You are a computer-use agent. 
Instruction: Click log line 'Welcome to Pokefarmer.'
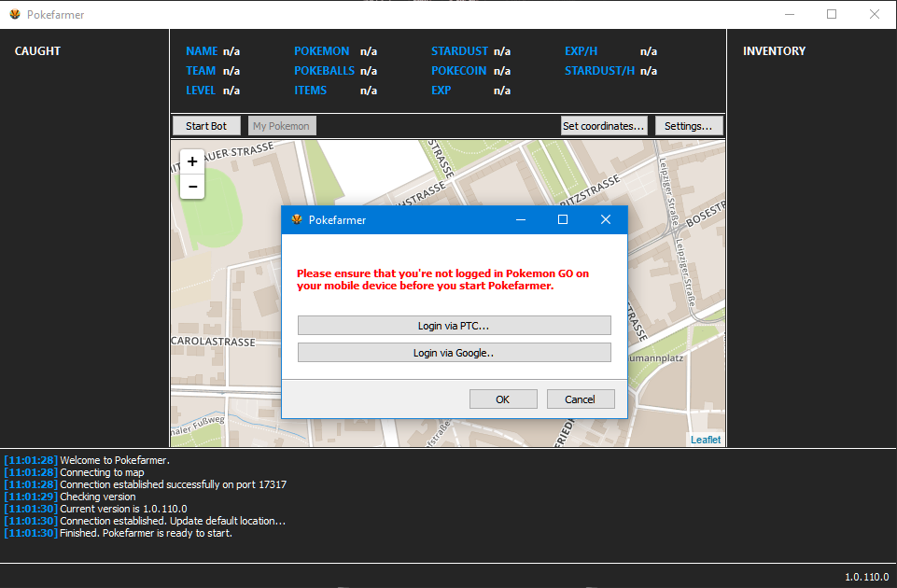[x=115, y=460]
